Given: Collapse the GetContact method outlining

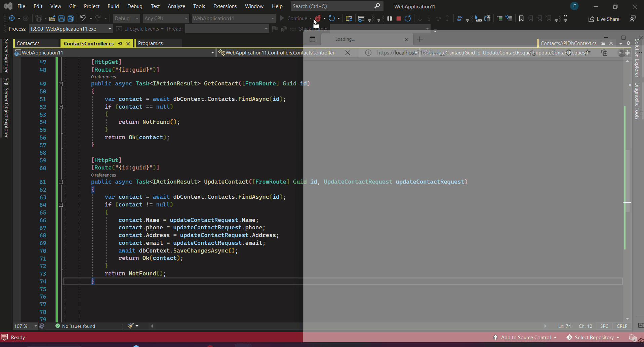Looking at the screenshot, I should click(x=61, y=84).
